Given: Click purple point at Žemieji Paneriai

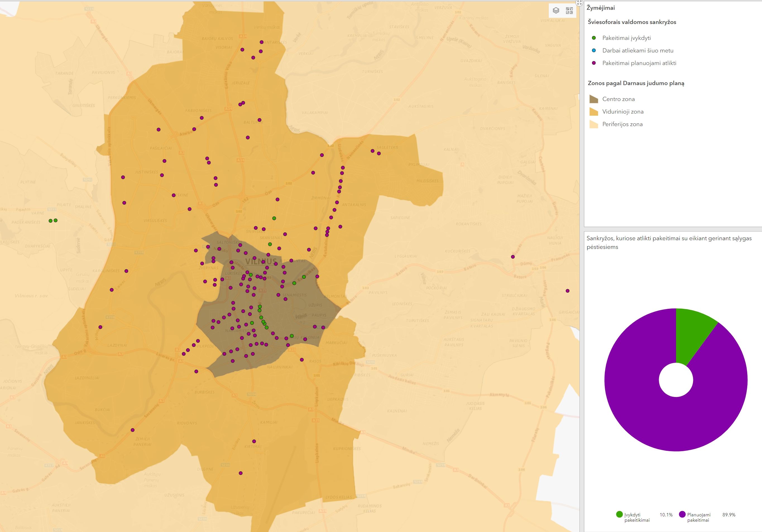Looking at the screenshot, I should [x=132, y=430].
